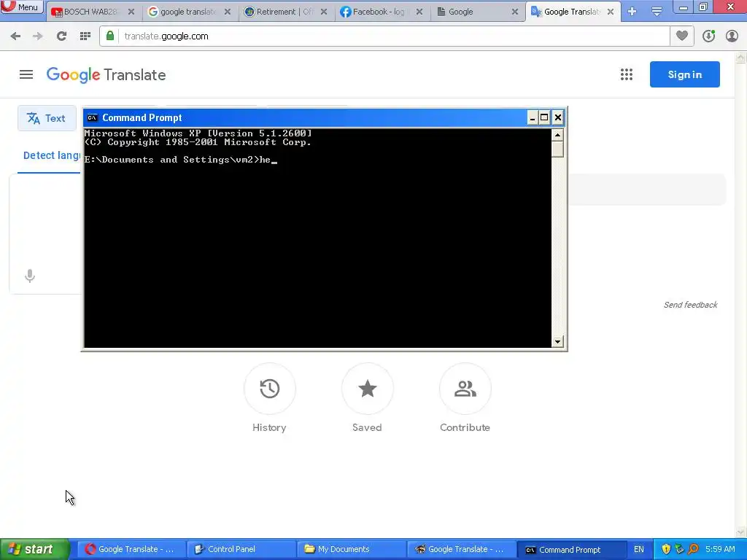Click the magnifier tray icon
The height and width of the screenshot is (560, 747).
click(x=693, y=549)
